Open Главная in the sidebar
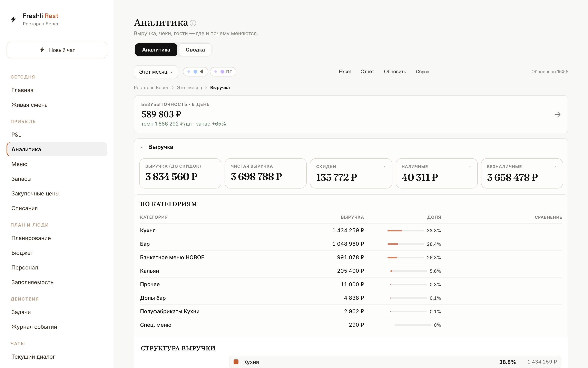 coord(57,90)
